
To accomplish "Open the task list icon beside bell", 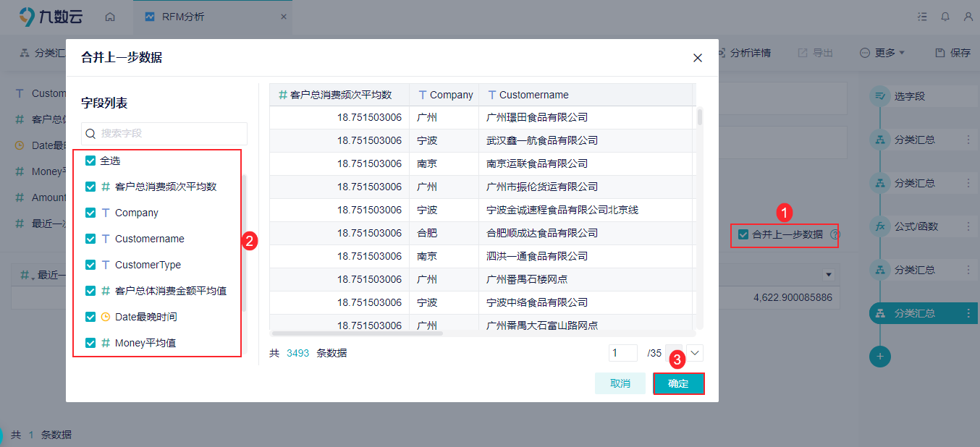I will [922, 17].
